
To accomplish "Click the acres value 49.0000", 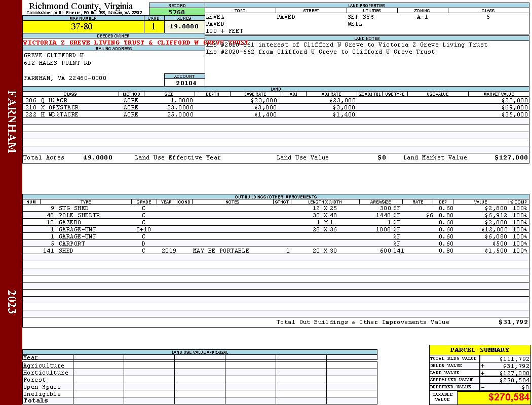I will click(x=184, y=26).
